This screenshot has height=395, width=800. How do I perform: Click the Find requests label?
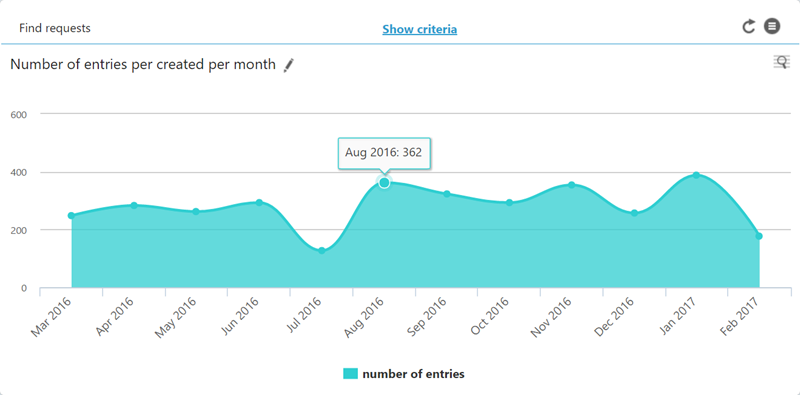click(x=55, y=28)
